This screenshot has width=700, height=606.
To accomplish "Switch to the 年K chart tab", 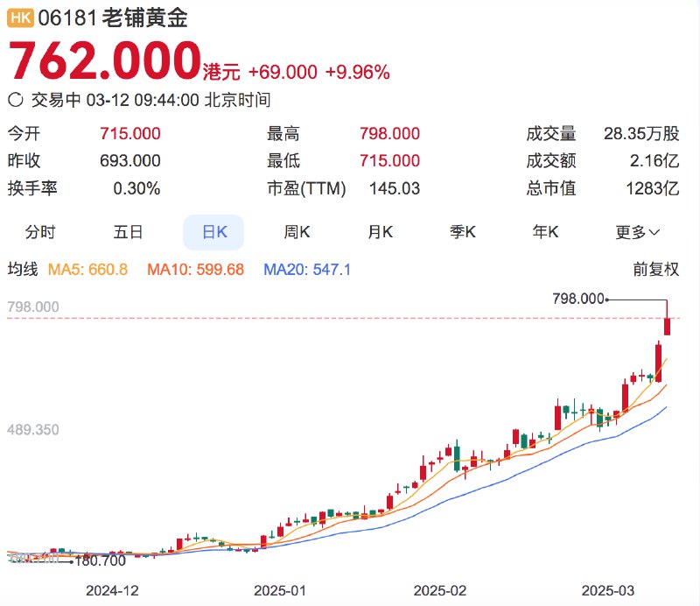I will tap(545, 232).
